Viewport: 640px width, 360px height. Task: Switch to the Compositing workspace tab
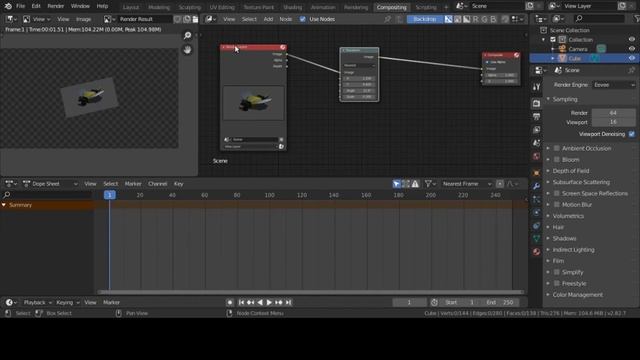click(x=391, y=7)
